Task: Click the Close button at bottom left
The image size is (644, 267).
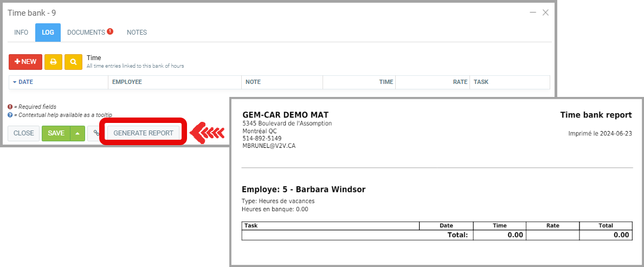Action: (x=24, y=133)
